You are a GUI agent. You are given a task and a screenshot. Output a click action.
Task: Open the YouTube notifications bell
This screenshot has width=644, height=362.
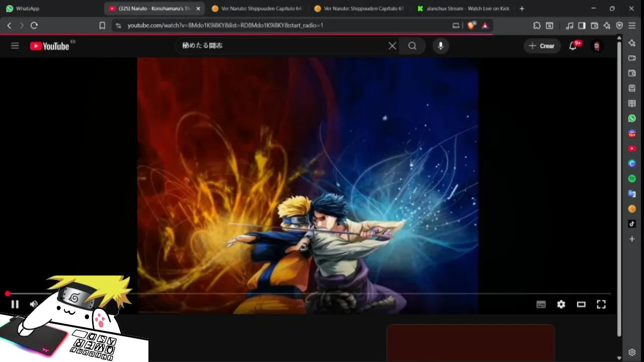pyautogui.click(x=573, y=46)
